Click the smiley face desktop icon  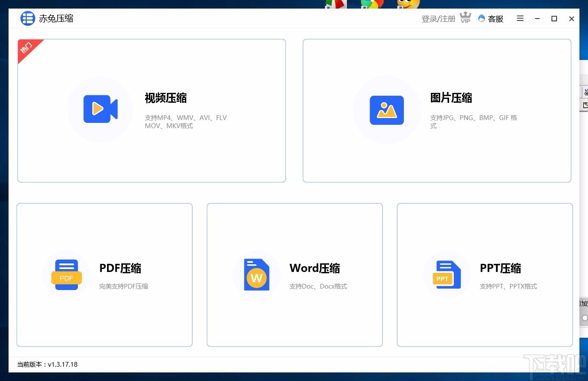[408, 4]
